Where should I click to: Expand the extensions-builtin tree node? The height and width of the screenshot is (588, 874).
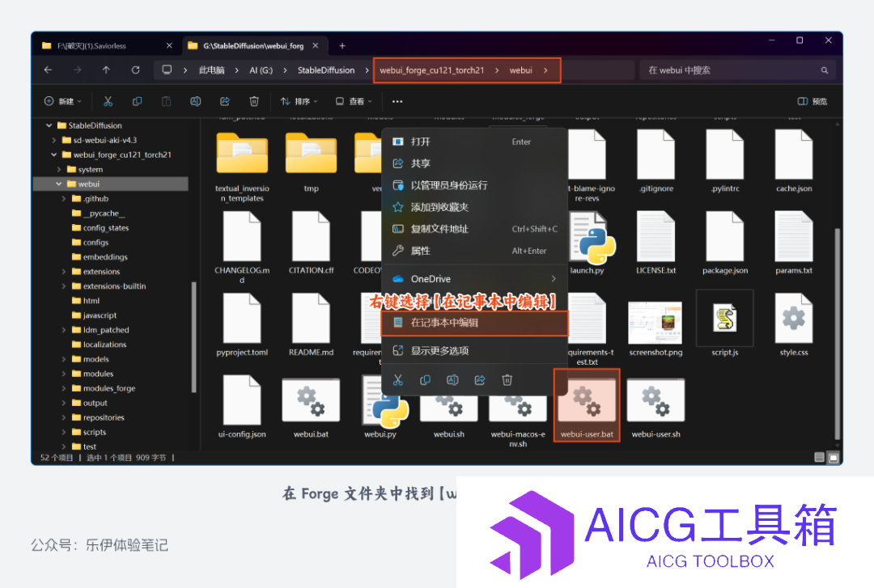[x=64, y=286]
